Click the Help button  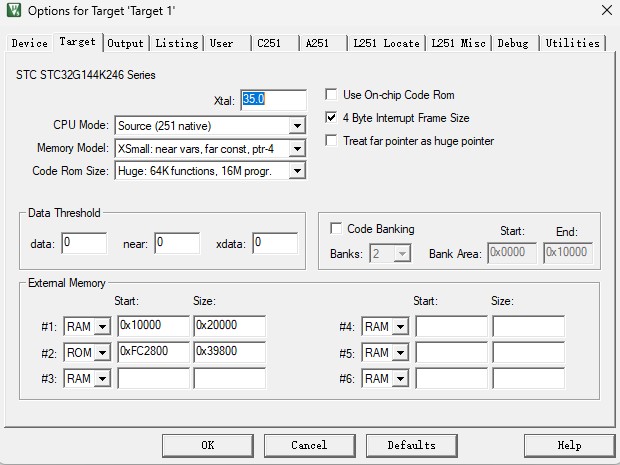point(568,445)
